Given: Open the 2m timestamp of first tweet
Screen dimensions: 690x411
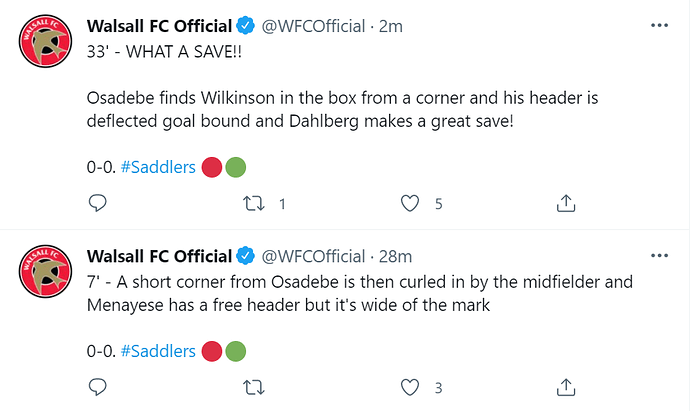Looking at the screenshot, I should pos(391,26).
